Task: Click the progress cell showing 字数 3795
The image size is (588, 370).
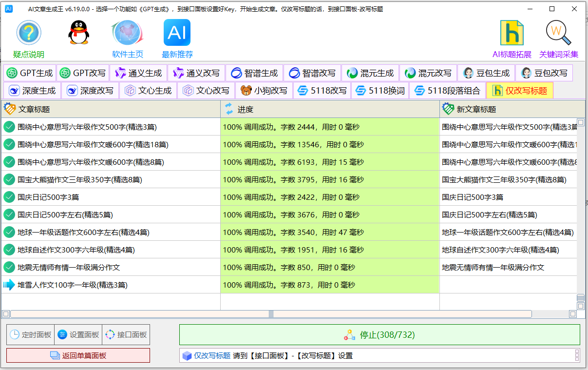Action: (x=330, y=179)
